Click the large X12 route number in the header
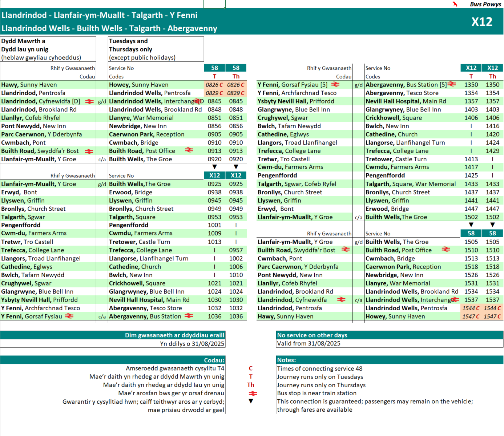504x436 pixels. (482, 22)
